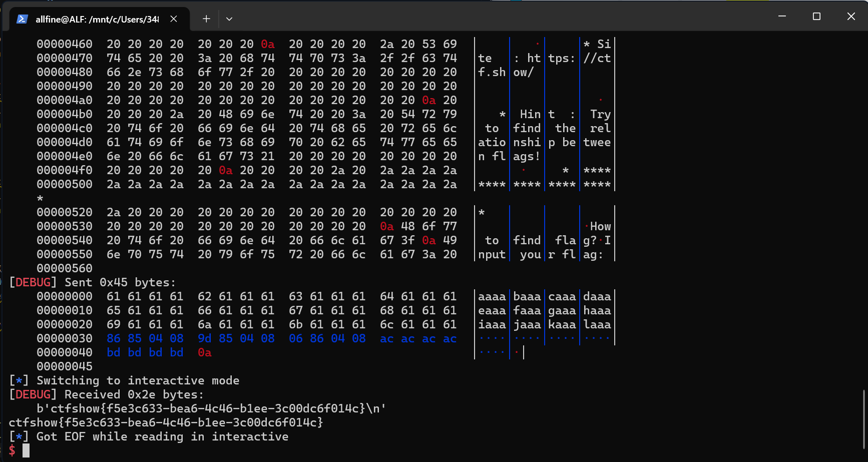Click ASCII text 'f.sh' in dump column
868x462 pixels.
[492, 72]
